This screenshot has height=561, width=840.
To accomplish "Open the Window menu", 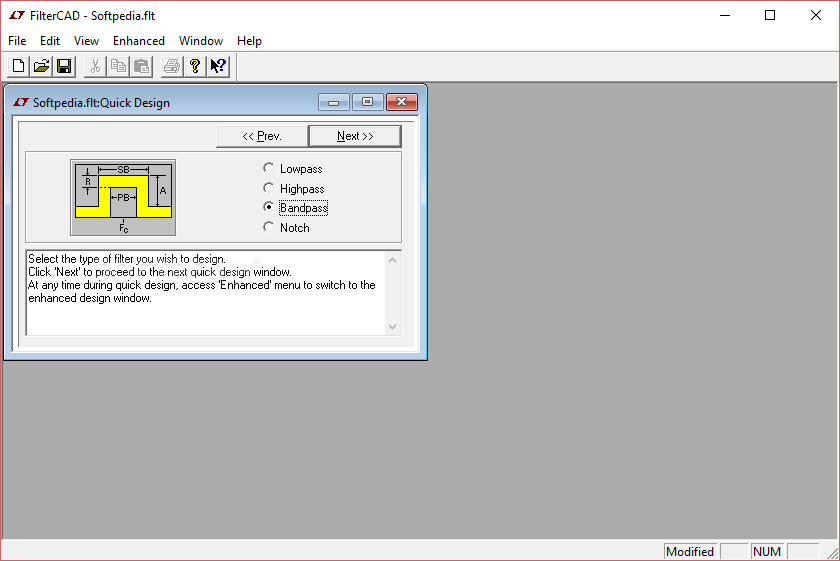I will point(201,41).
